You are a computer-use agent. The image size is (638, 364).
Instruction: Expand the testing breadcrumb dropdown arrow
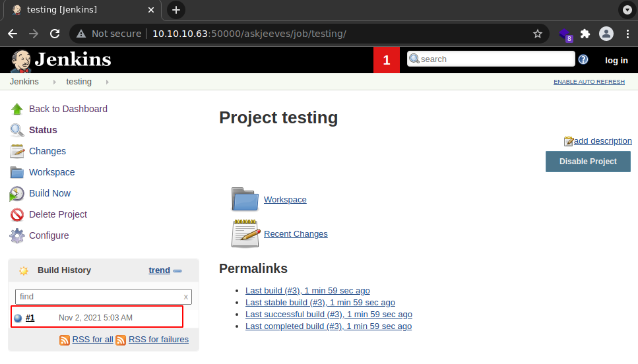(107, 82)
